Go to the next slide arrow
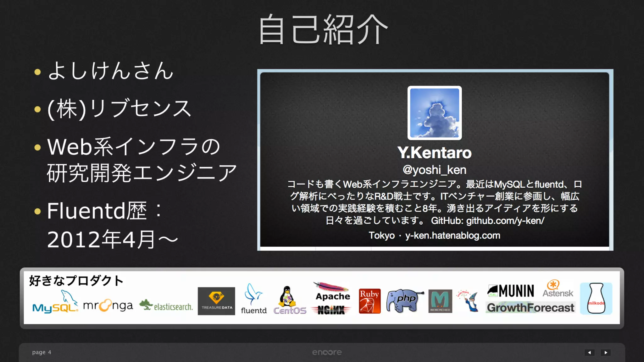Screen dimensions: 644x362 click(606, 352)
